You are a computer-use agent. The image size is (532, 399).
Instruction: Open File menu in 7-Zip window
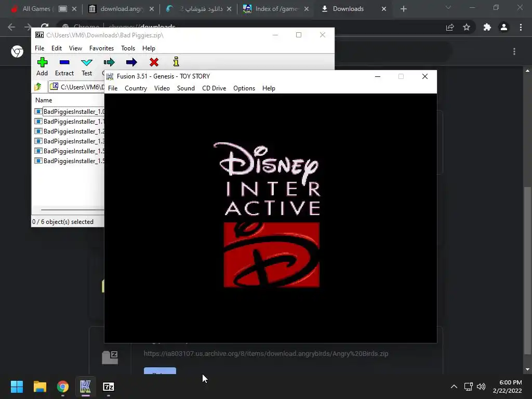(x=39, y=48)
